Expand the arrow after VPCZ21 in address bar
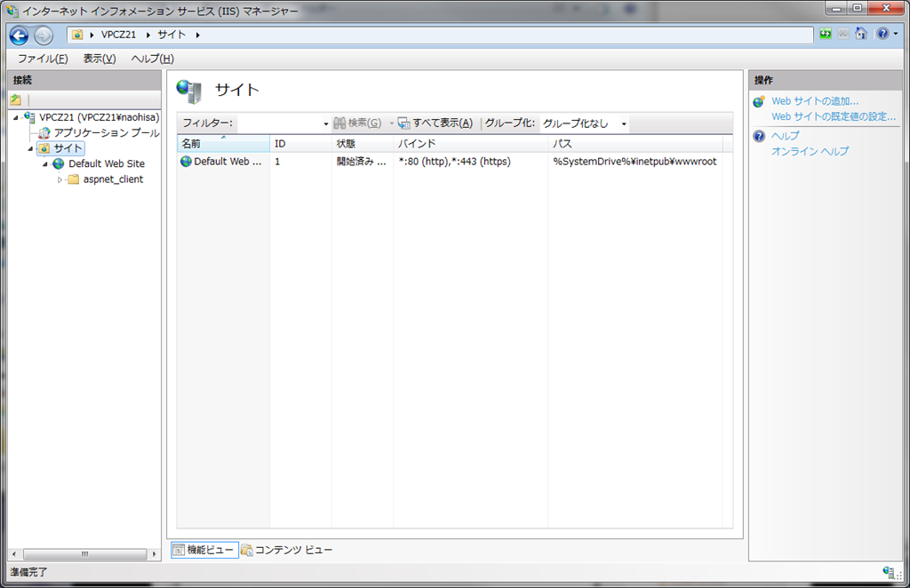910x588 pixels. pyautogui.click(x=148, y=36)
